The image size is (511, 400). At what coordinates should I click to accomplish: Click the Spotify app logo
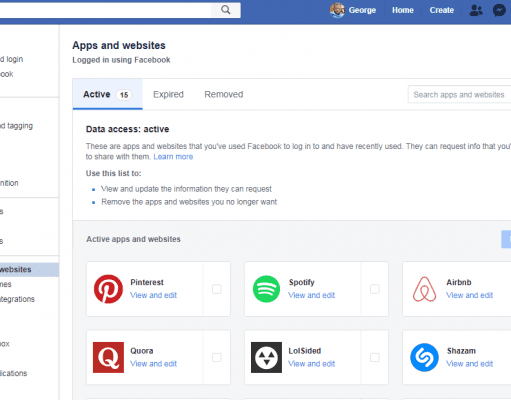(266, 289)
